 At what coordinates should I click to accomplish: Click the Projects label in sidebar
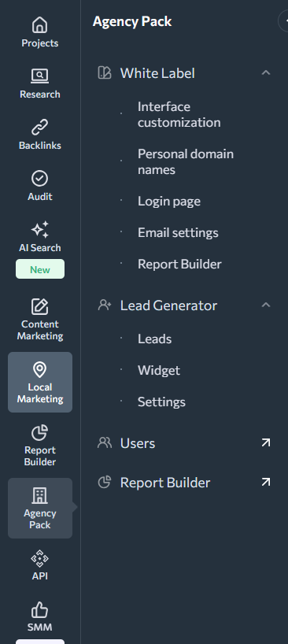pyautogui.click(x=40, y=43)
